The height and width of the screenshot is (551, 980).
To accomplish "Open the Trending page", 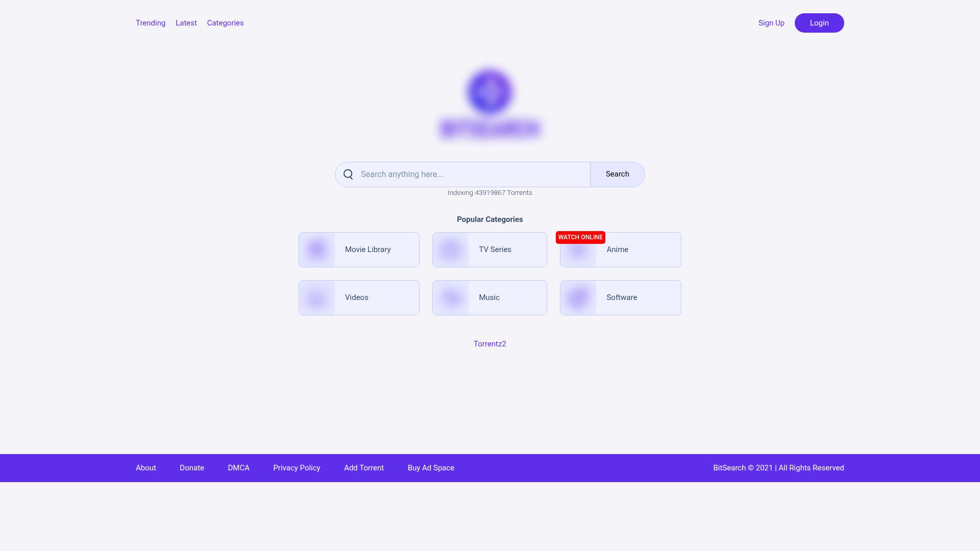I will (150, 23).
